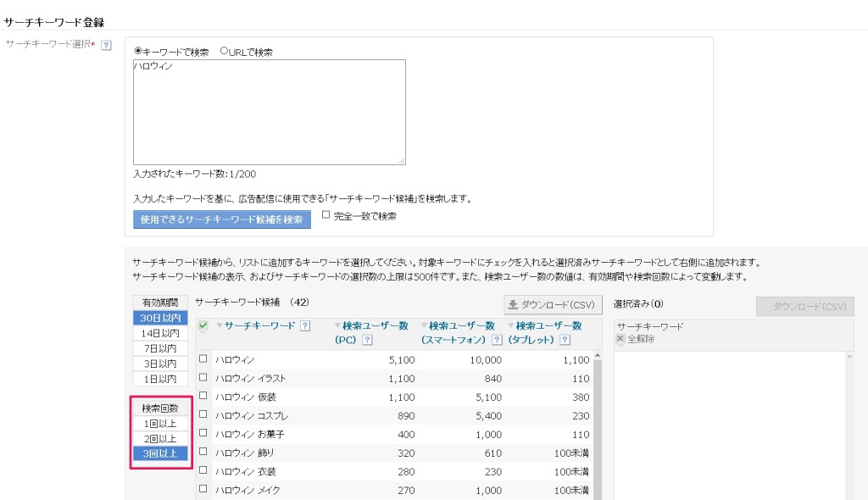Check the ハロウィン イラスト row checkbox
868x500 pixels.
click(203, 377)
